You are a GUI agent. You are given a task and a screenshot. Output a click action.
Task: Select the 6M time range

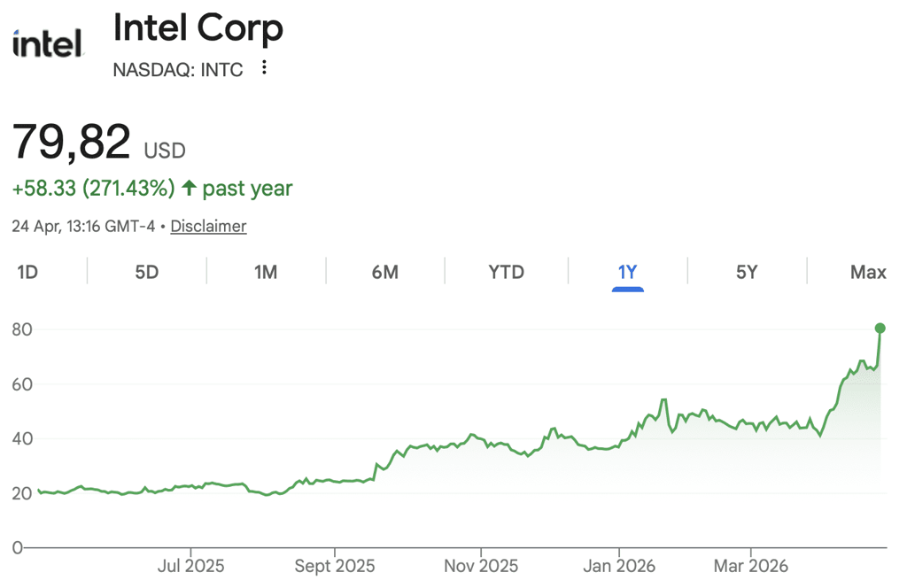[x=384, y=272]
